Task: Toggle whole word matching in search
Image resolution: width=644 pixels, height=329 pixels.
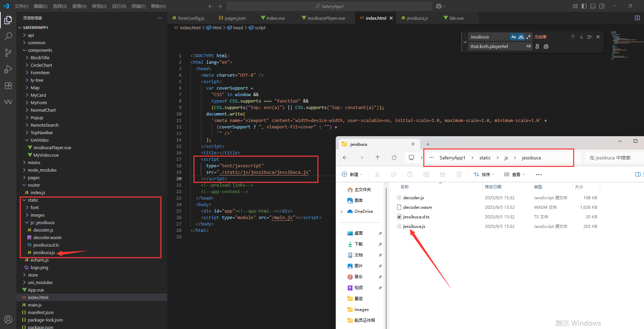Action: (521, 36)
